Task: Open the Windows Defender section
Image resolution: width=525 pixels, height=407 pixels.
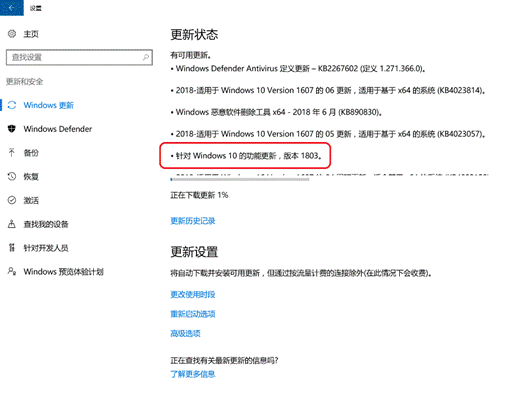Action: (58, 129)
